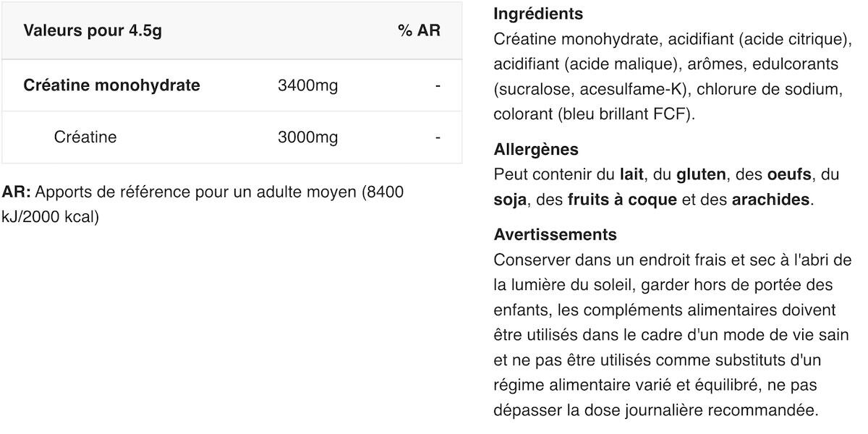This screenshot has width=868, height=434.
Task: Click the bold word 'soja'
Action: point(509,199)
